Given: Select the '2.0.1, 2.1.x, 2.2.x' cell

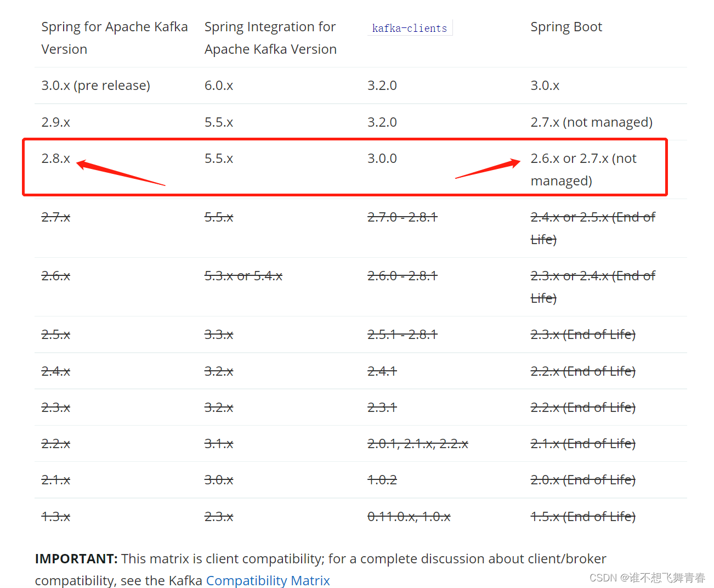Looking at the screenshot, I should [418, 444].
